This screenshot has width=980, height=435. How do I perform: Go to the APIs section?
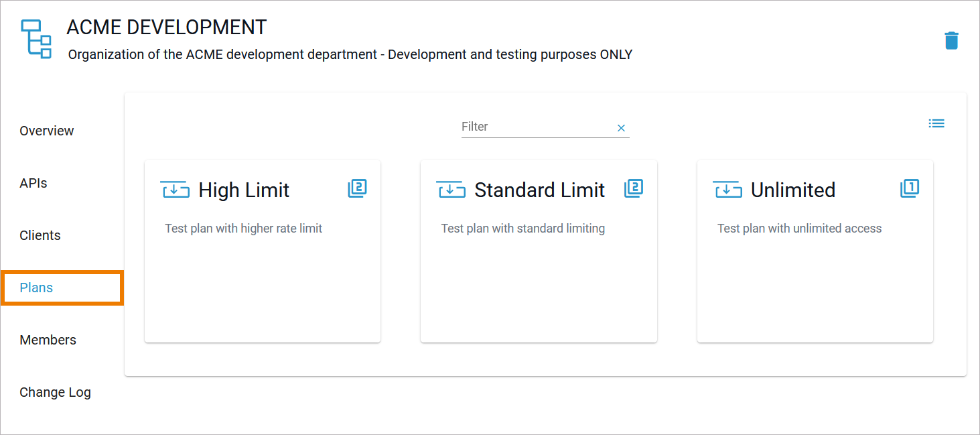(x=33, y=183)
